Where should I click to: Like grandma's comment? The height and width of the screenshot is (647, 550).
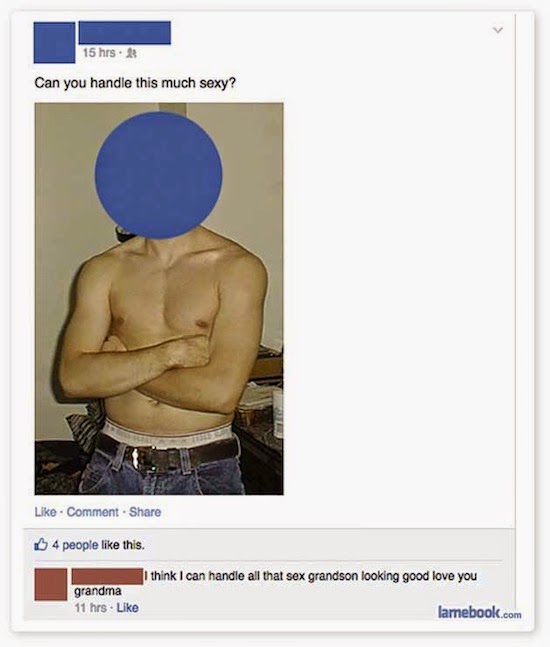coord(127,607)
